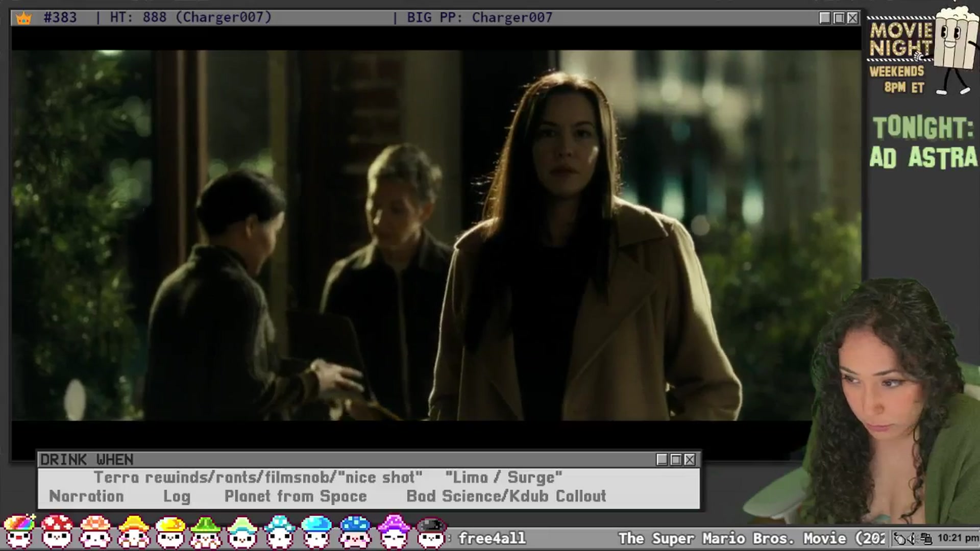980x551 pixels.
Task: Click the 'DRINK WHEN' window title
Action: [x=87, y=460]
